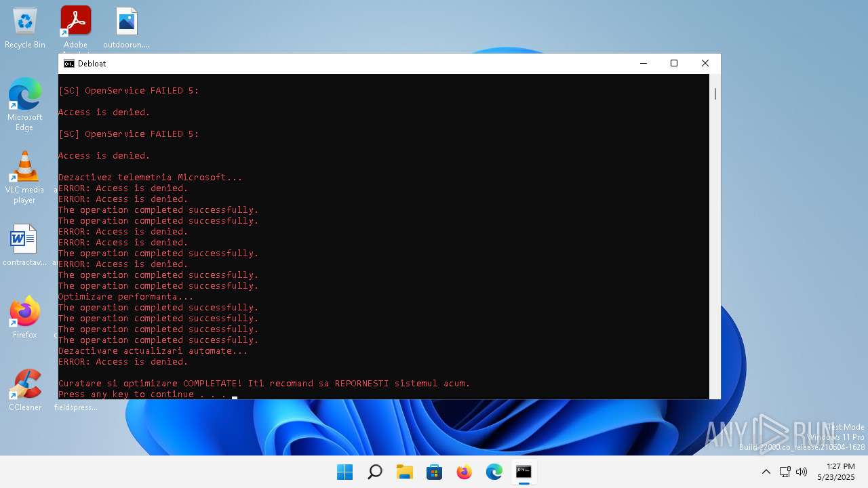868x488 pixels.
Task: Open the network icon in system tray
Action: coord(785,472)
